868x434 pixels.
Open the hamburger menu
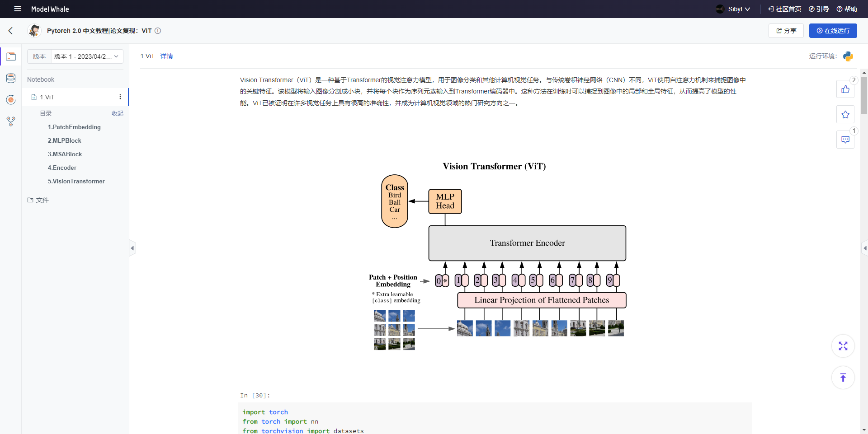17,9
